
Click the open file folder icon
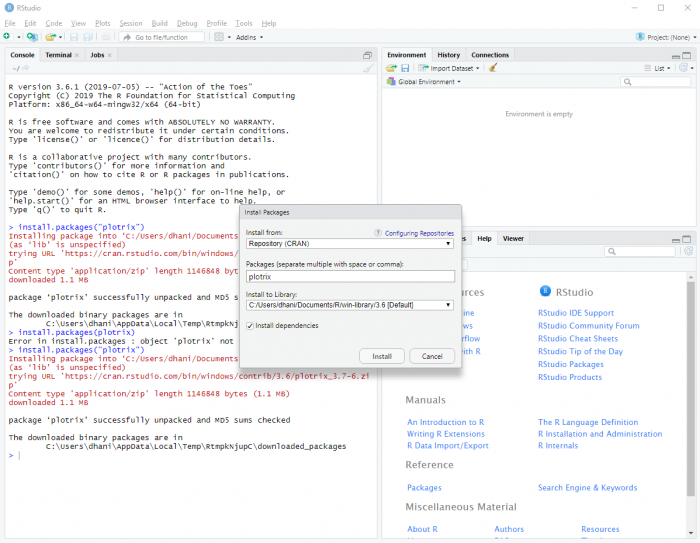49,37
